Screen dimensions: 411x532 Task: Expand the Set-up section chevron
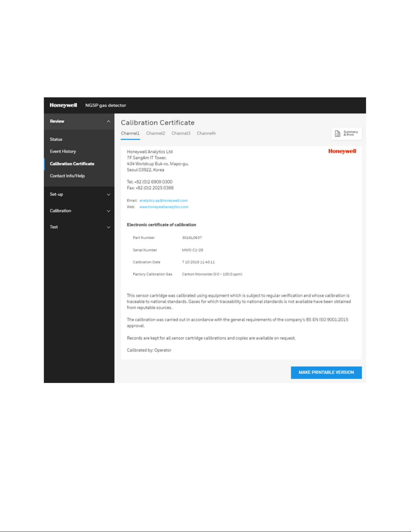pyautogui.click(x=108, y=195)
